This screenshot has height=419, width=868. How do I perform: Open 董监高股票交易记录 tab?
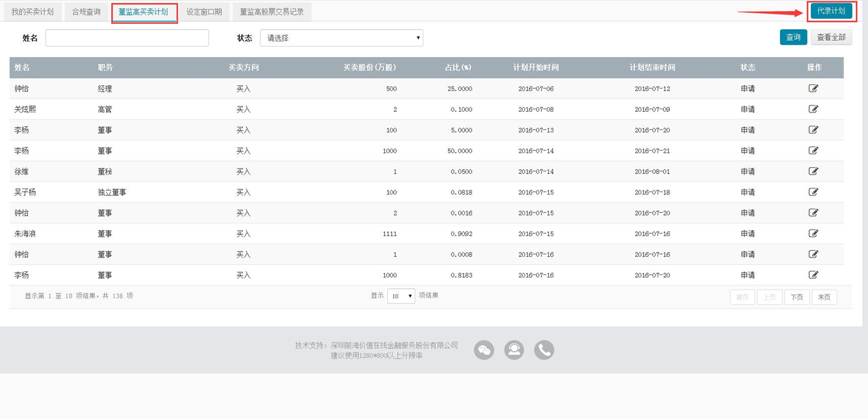272,12
